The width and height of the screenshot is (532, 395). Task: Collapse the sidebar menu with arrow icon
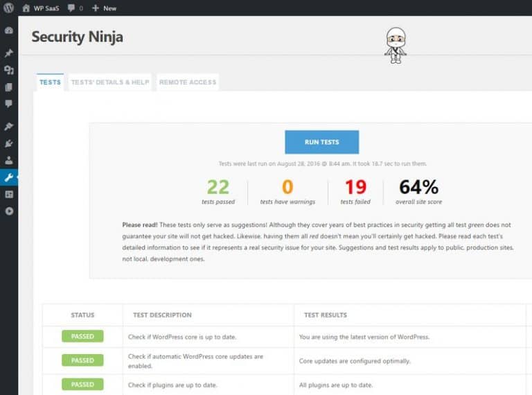pyautogui.click(x=8, y=211)
